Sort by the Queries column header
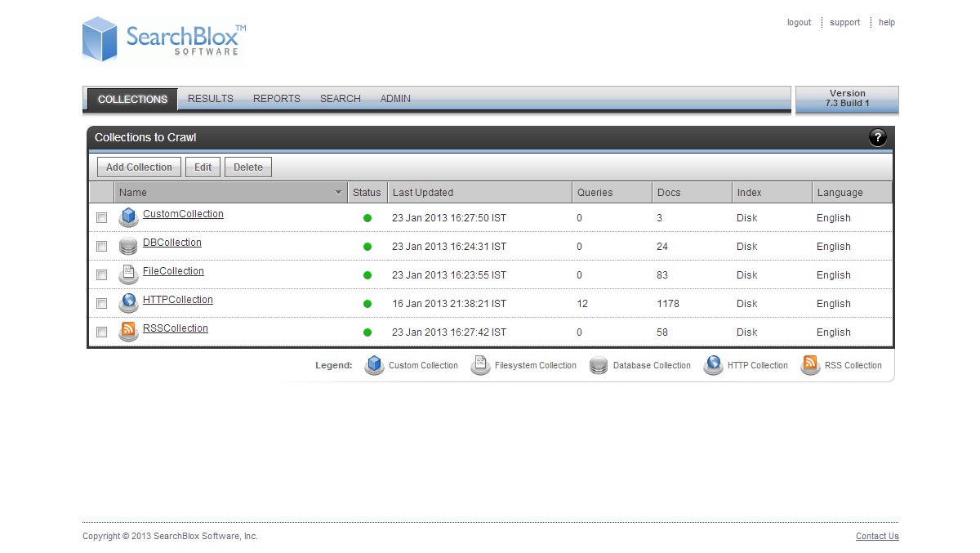This screenshot has height=553, width=980. click(612, 193)
